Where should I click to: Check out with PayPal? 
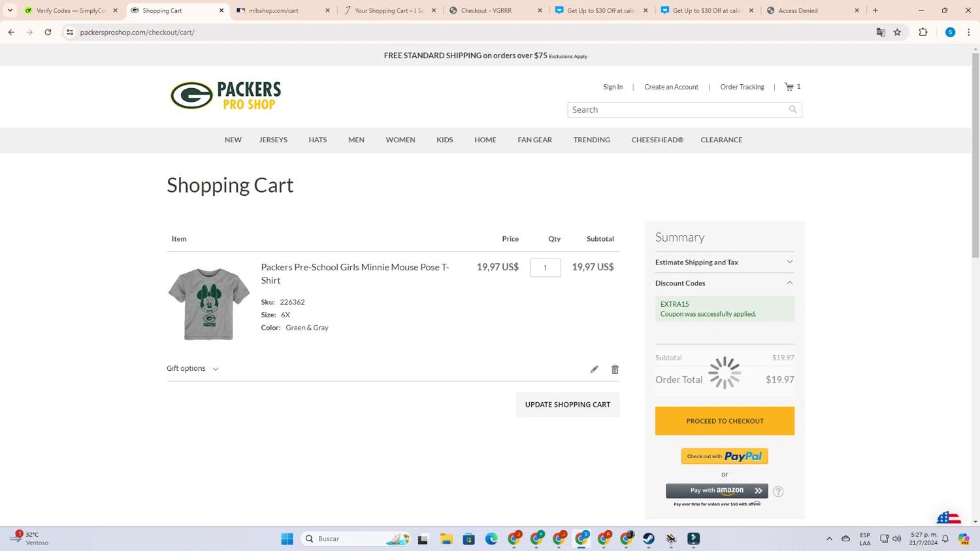point(725,456)
